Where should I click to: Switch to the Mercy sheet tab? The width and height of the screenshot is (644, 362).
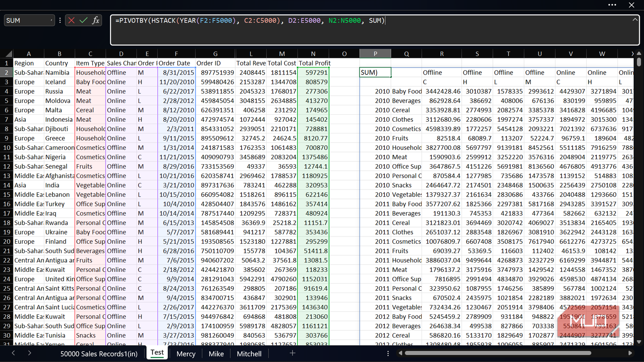pyautogui.click(x=186, y=354)
